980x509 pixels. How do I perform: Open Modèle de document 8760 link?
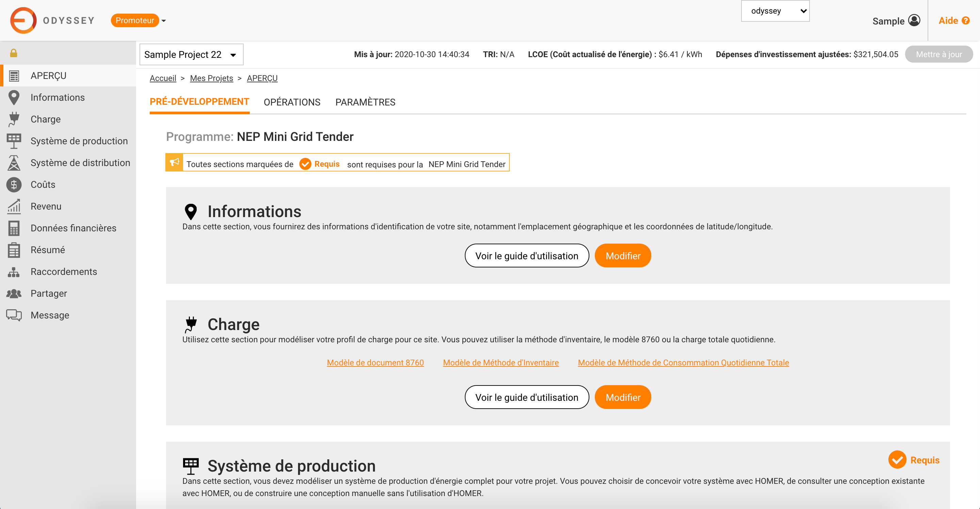pyautogui.click(x=375, y=363)
